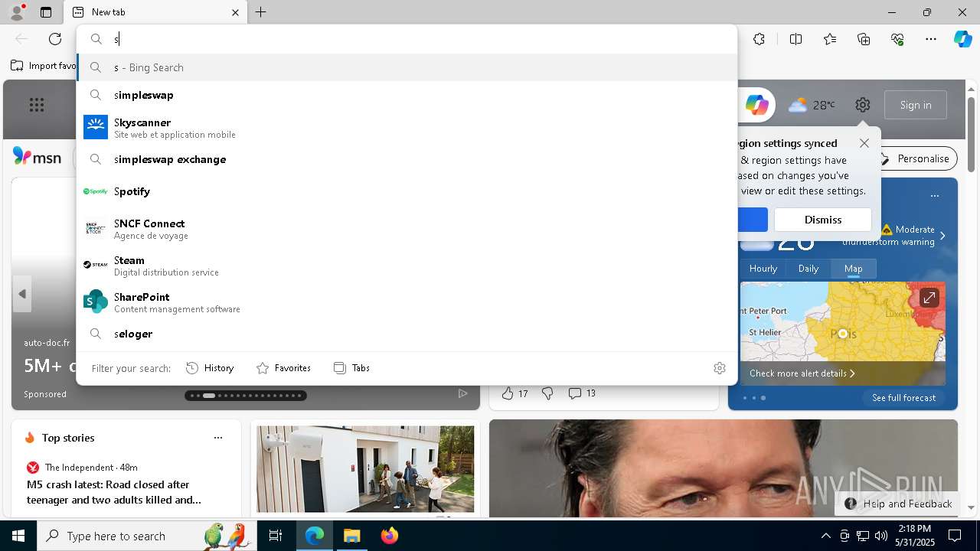Select the Steam suggestion
Image resolution: width=980 pixels, height=551 pixels.
[407, 266]
